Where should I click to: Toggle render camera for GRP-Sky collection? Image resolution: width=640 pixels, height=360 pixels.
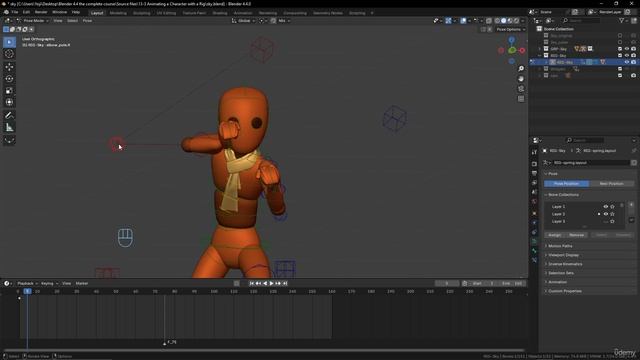pos(633,49)
